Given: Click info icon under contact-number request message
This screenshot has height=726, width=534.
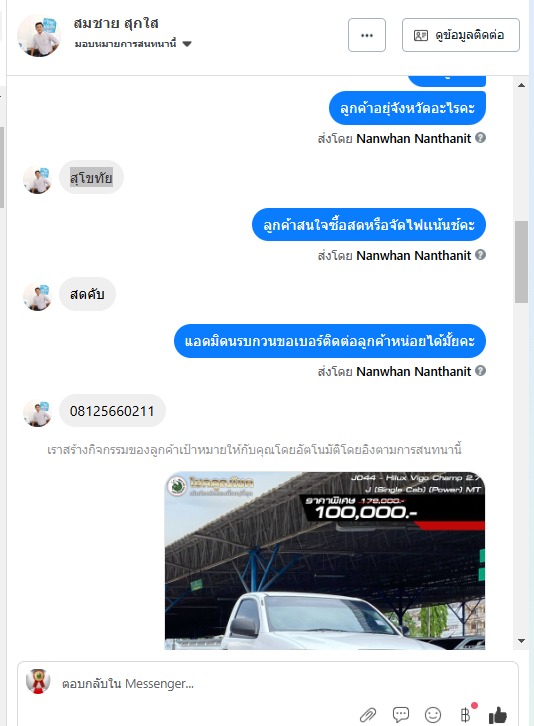Looking at the screenshot, I should (x=481, y=370).
